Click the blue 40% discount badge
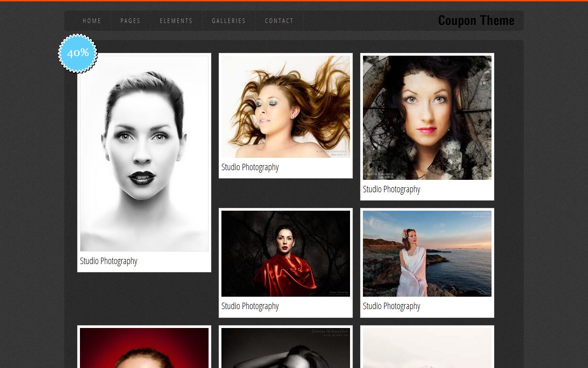The image size is (588, 368). coord(78,53)
